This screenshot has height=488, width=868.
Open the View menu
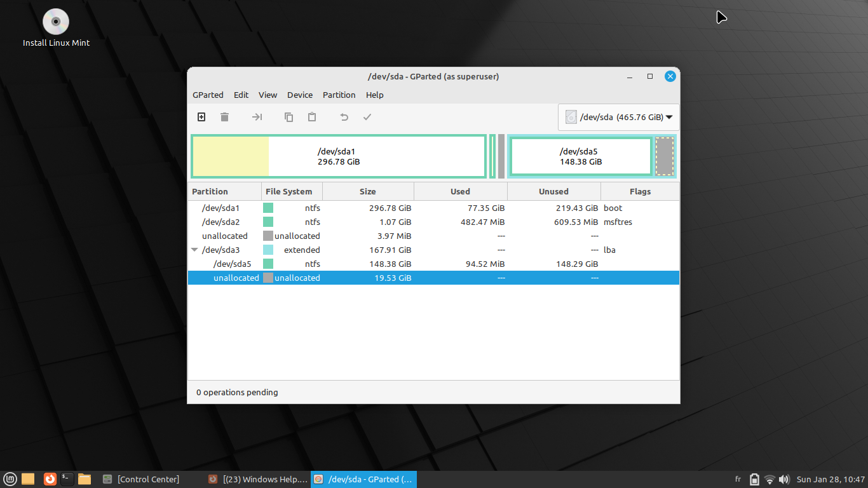(x=268, y=95)
